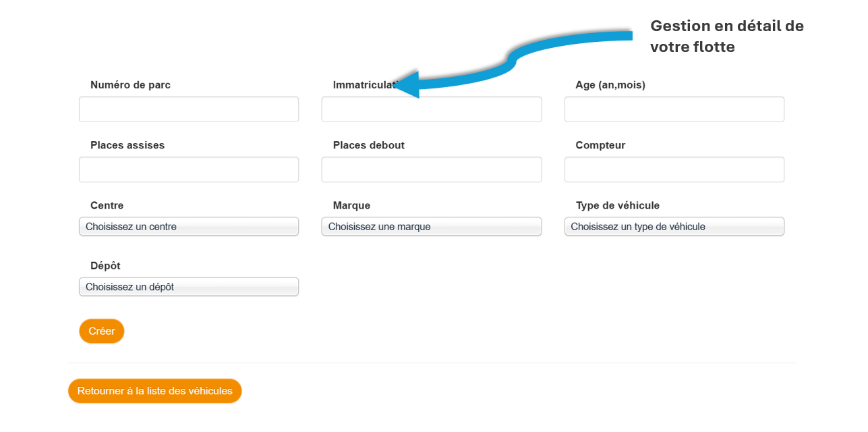Expand the Choisissez un dépôt dropdown
The height and width of the screenshot is (432, 868).
[x=189, y=287]
